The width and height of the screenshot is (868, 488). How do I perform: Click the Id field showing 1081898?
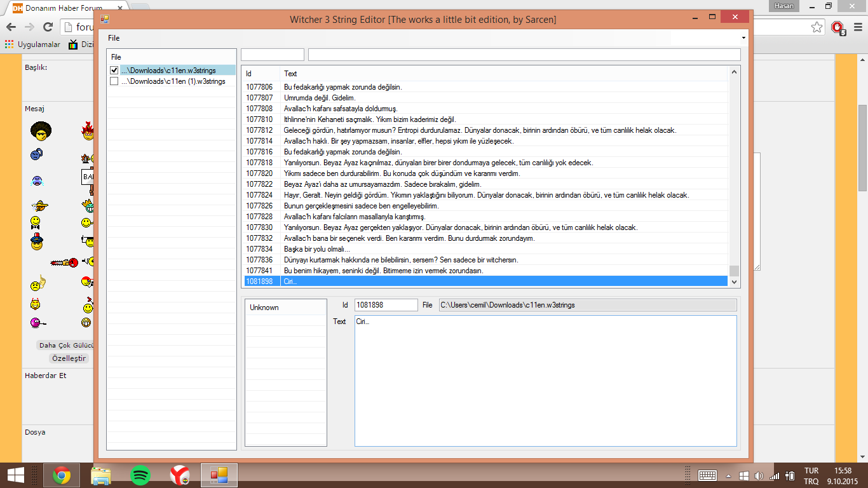(x=386, y=305)
